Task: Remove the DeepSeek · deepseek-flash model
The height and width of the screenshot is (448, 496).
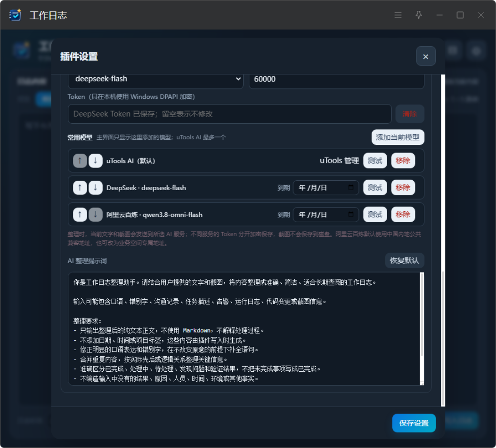Action: pos(403,188)
